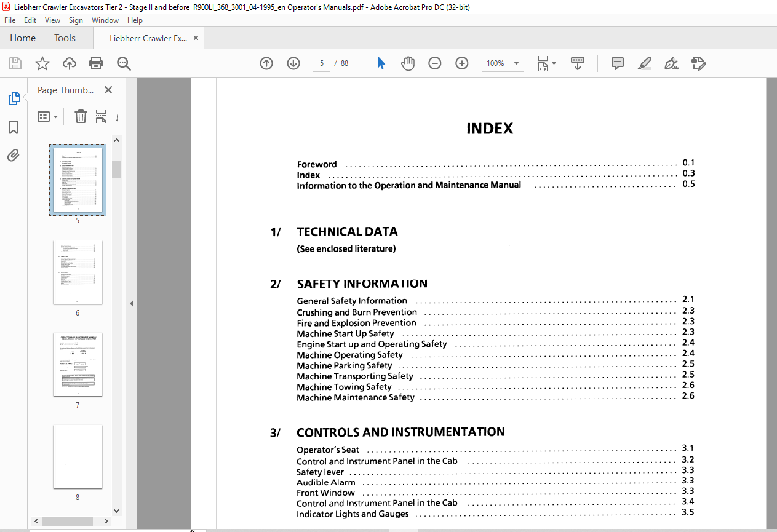Activate the hand pan tool
The width and height of the screenshot is (777, 532).
408,63
